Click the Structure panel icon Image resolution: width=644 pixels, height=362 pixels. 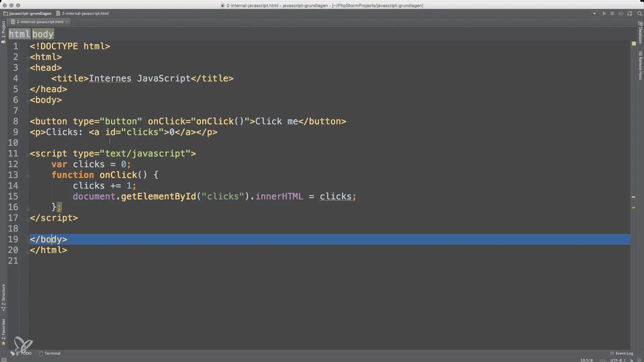3,309
